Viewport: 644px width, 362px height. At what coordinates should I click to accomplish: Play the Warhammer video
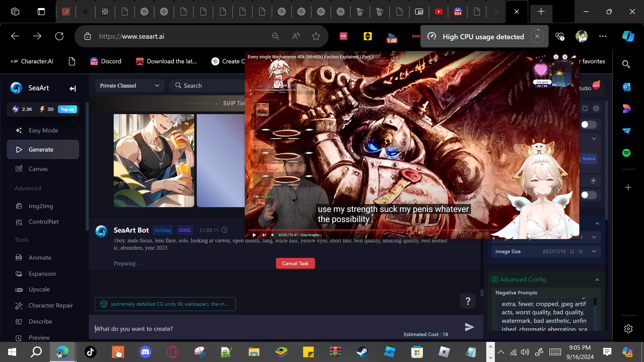pyautogui.click(x=254, y=235)
